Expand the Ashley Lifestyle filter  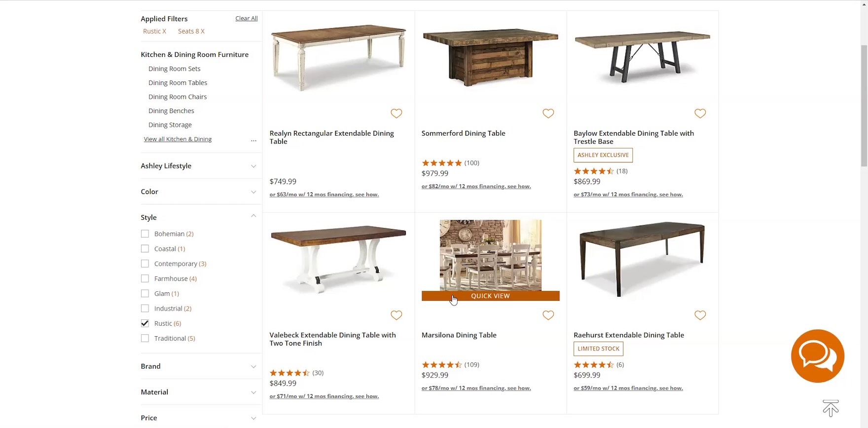click(x=198, y=166)
